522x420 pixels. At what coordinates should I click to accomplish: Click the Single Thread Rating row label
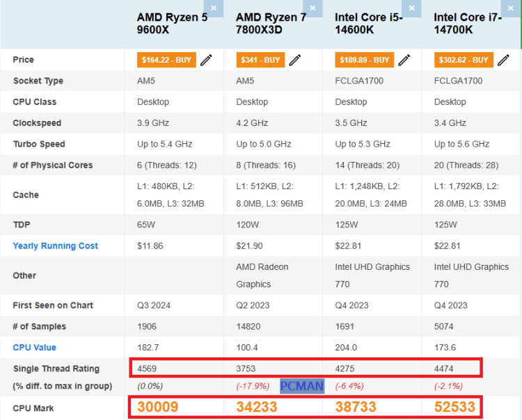[x=56, y=369]
